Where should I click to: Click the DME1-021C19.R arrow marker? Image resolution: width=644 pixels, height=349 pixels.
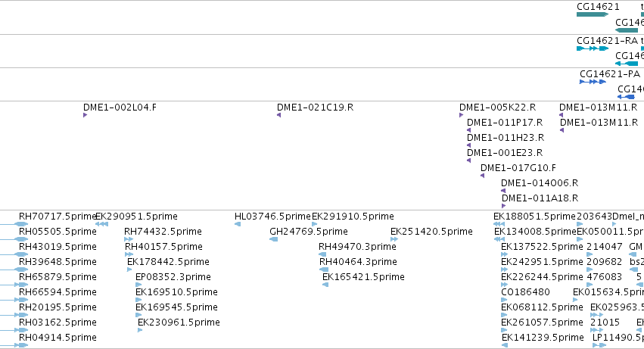point(279,115)
